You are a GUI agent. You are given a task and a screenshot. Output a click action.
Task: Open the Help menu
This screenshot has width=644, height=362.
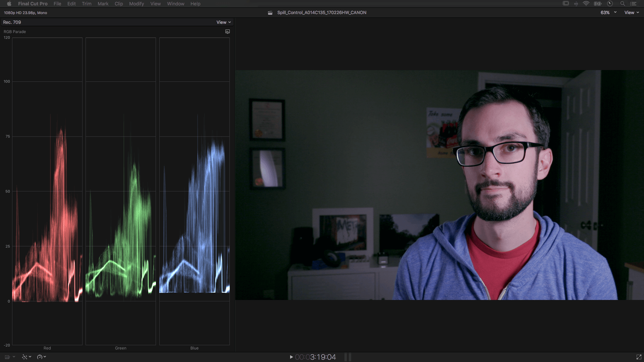coord(195,4)
